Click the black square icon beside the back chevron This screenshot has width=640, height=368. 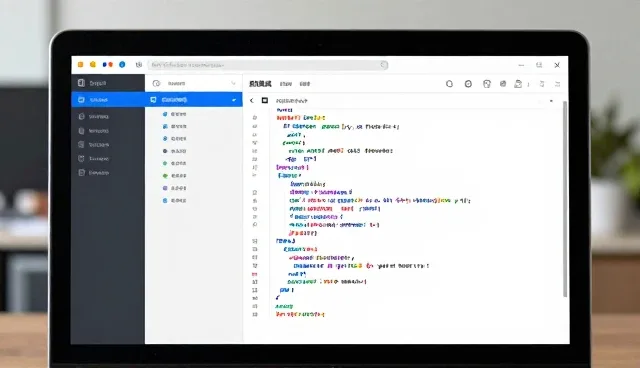[x=265, y=100]
